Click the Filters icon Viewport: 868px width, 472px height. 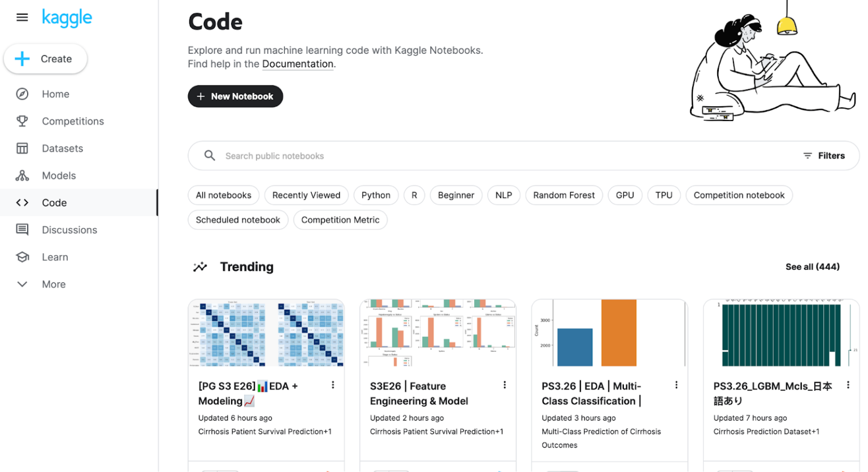click(x=808, y=155)
